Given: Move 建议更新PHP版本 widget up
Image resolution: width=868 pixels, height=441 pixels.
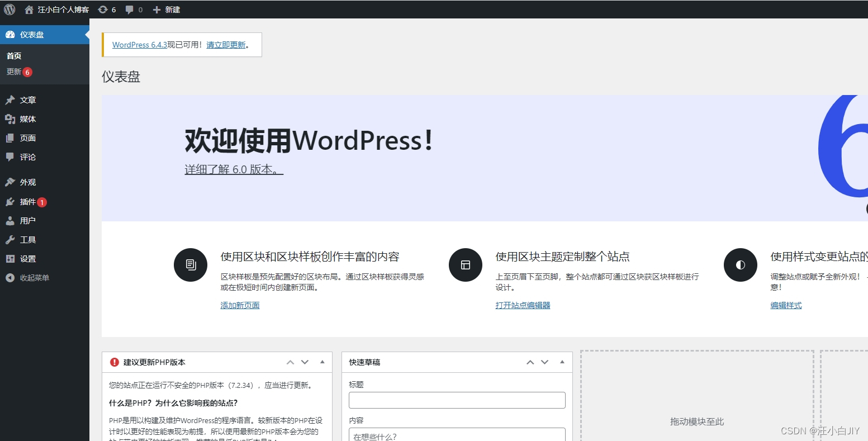Looking at the screenshot, I should click(290, 362).
